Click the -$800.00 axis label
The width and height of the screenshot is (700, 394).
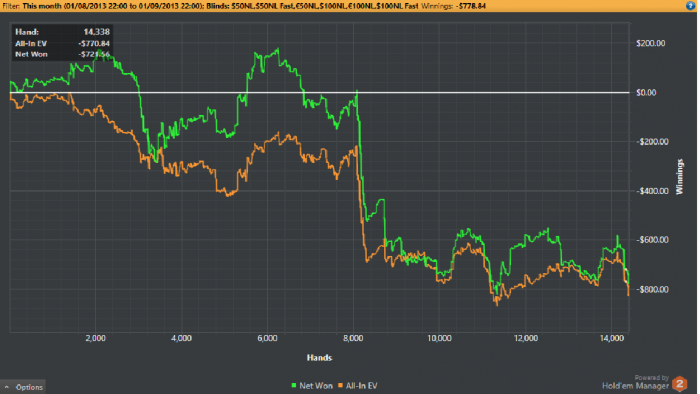652,290
